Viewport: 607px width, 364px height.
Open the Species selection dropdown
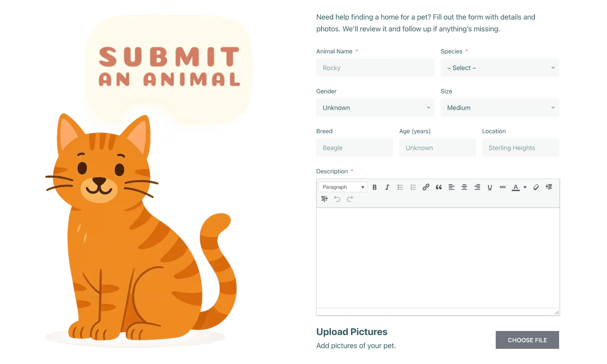[500, 68]
